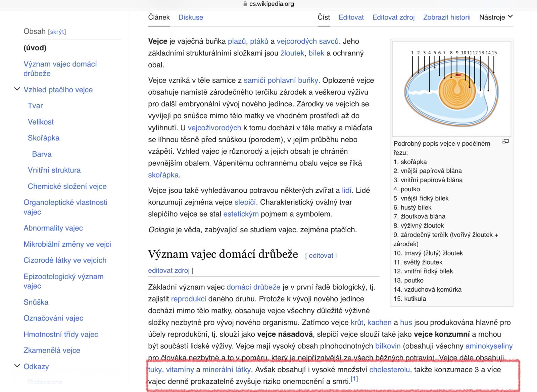
Task: Collapse the Vzhled ptačího vejce section
Action: 17,89
